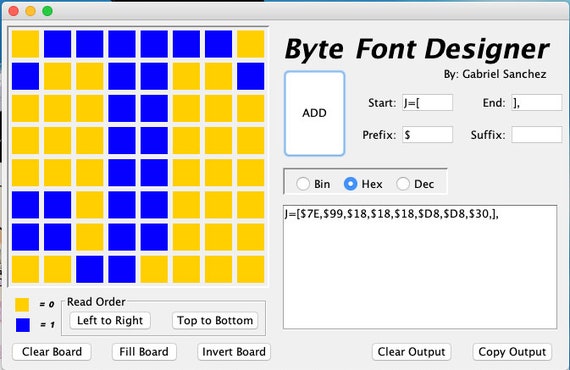
Task: Set read order to Top to Bottom
Action: [x=215, y=321]
